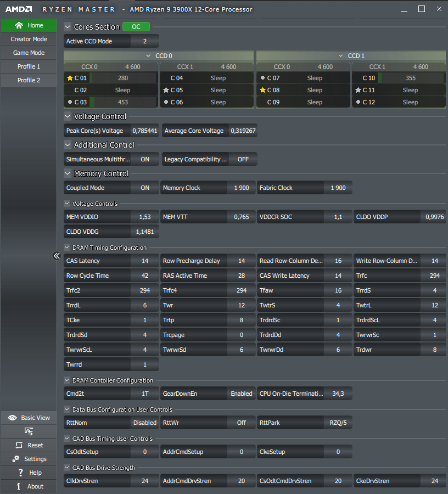Click the Basic View eye icon

point(13,418)
